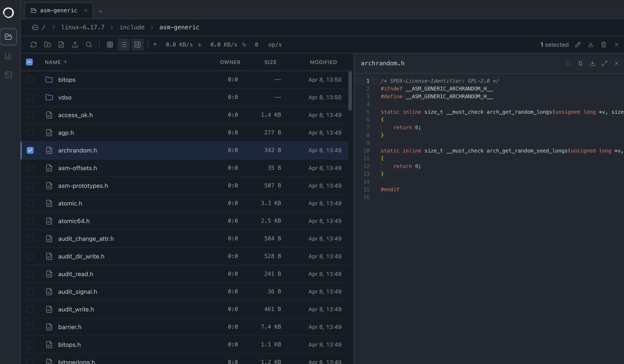This screenshot has width=624, height=364.
Task: Create a new file with the toolbar icon
Action: [61, 45]
